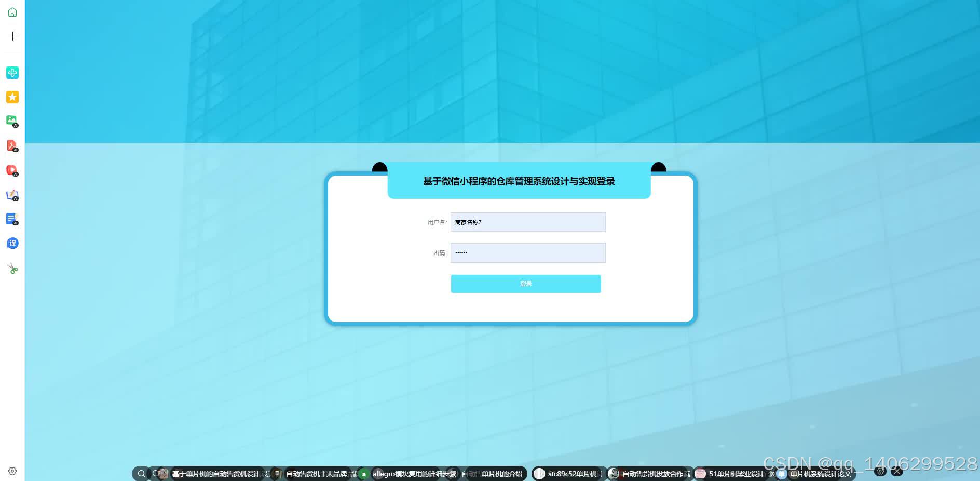Viewport: 980px width, 481px height.
Task: Open the blue translate icon
Action: coord(12,243)
